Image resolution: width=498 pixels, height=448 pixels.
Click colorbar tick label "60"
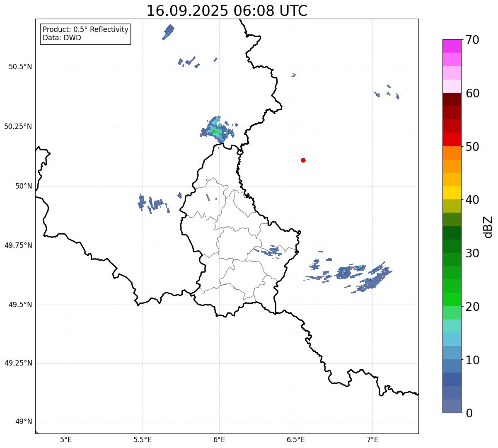(472, 93)
